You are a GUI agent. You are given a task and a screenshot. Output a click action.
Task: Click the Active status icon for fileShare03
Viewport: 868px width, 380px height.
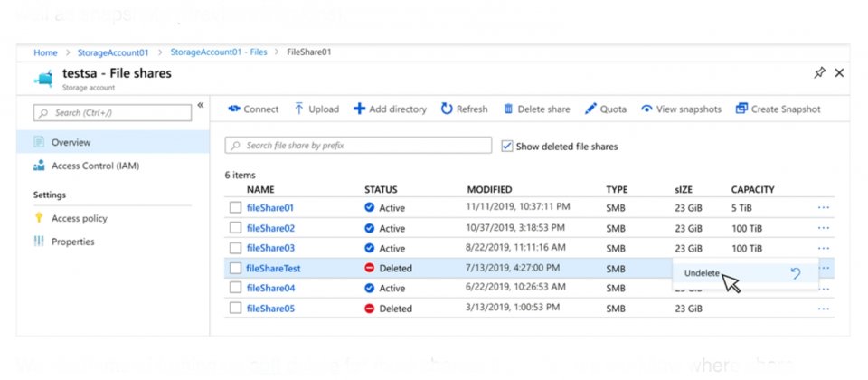coord(369,248)
